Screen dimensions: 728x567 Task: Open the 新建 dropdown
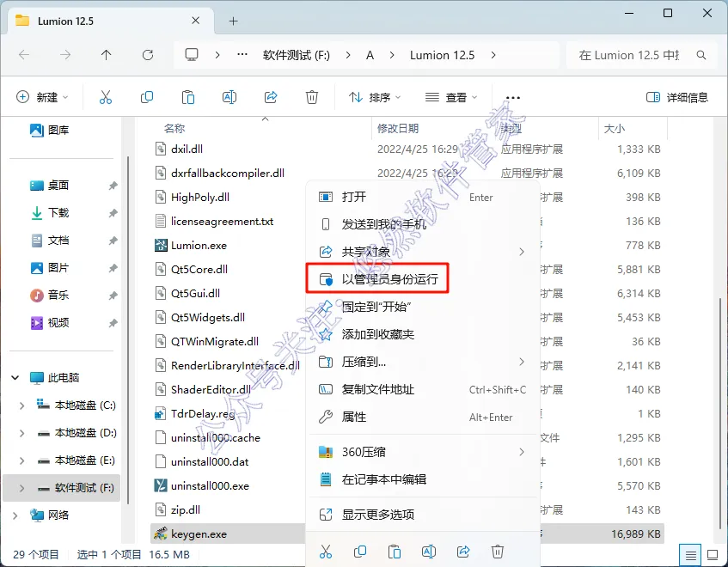coord(42,97)
